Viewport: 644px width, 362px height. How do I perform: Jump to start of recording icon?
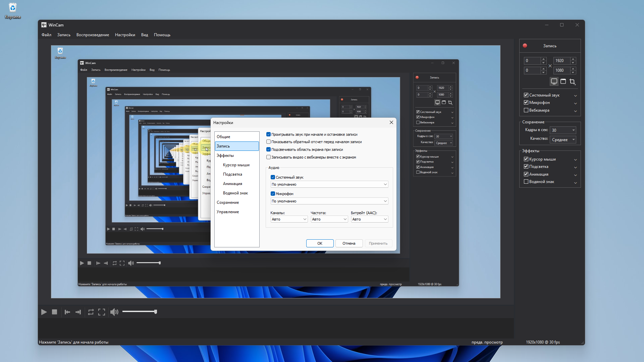[x=67, y=312]
